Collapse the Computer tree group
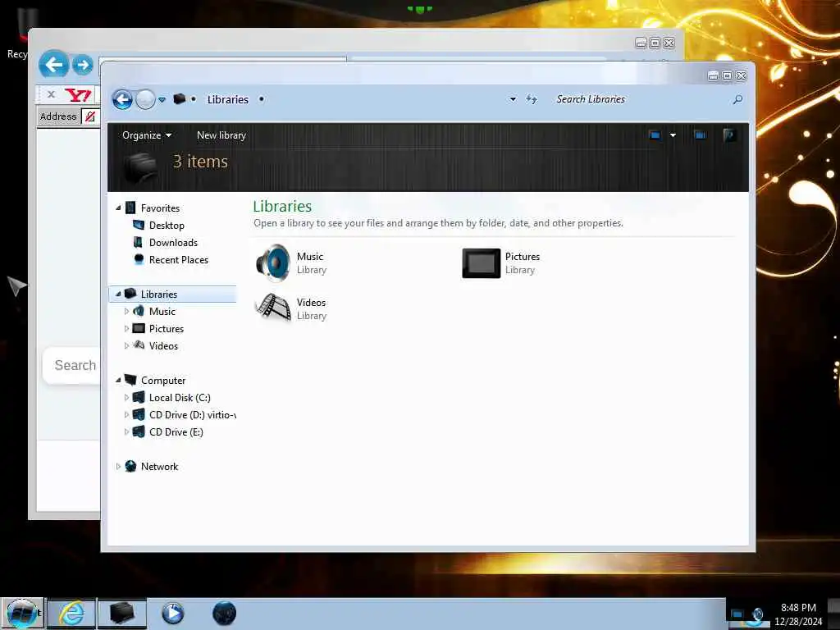The image size is (840, 630). (x=118, y=381)
